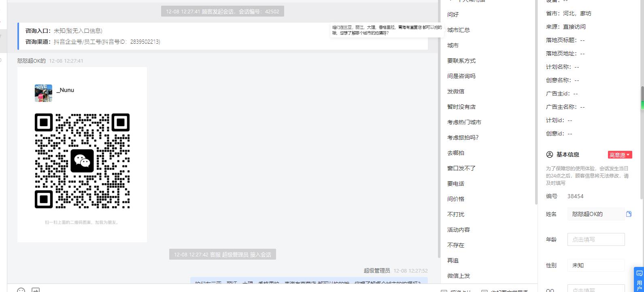Select the quick reply 问好

(453, 15)
